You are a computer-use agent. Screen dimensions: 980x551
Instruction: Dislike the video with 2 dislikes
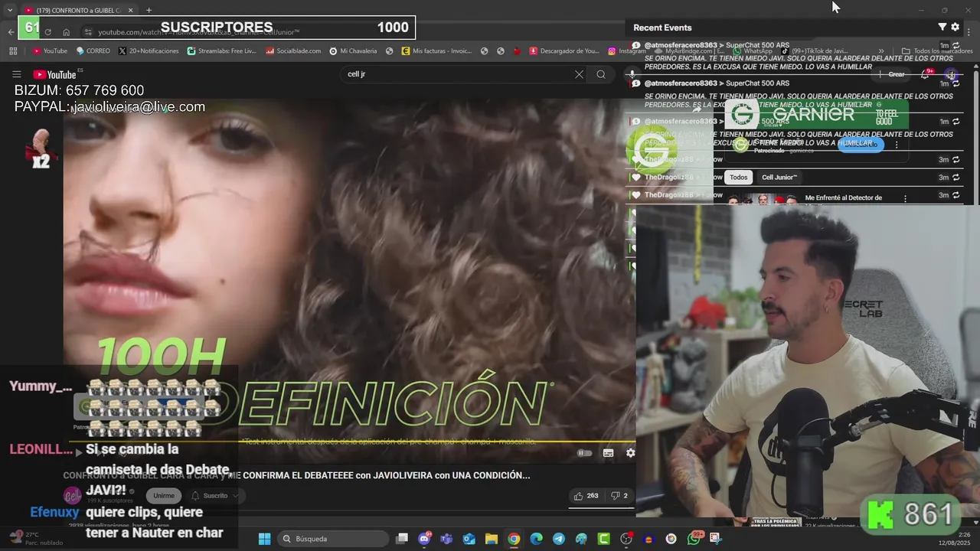pos(619,496)
